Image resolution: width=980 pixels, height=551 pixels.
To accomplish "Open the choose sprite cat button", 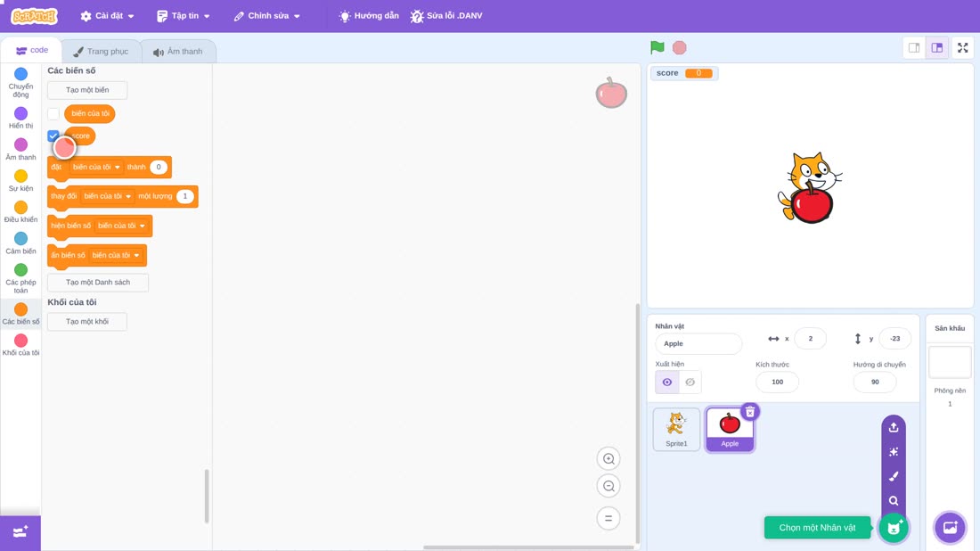I will (894, 528).
